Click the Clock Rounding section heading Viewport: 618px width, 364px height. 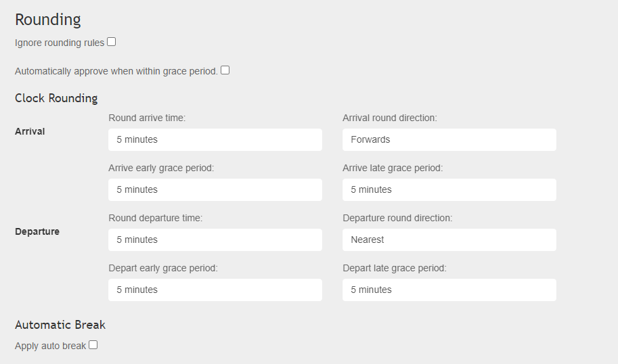[56, 98]
